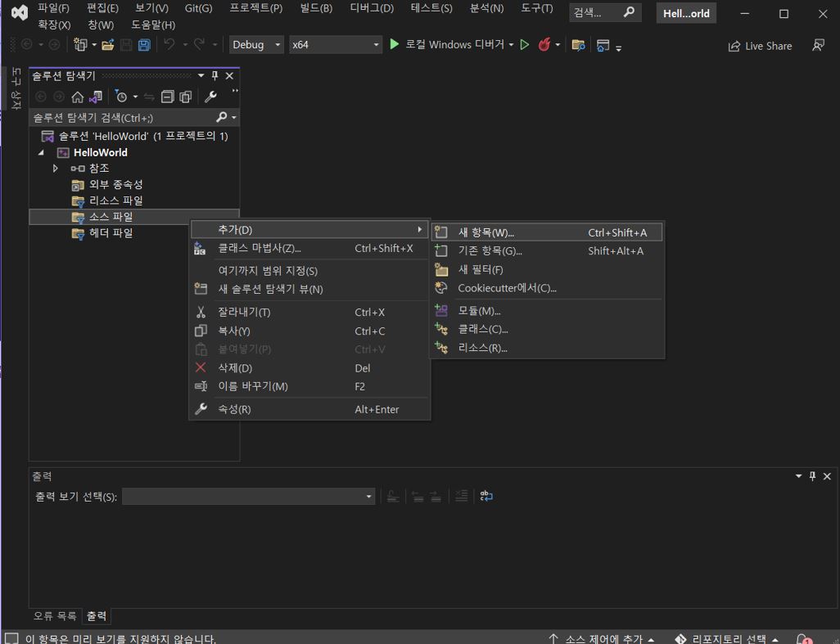Click the Properties wrench icon in Solution Explorer

(x=210, y=97)
